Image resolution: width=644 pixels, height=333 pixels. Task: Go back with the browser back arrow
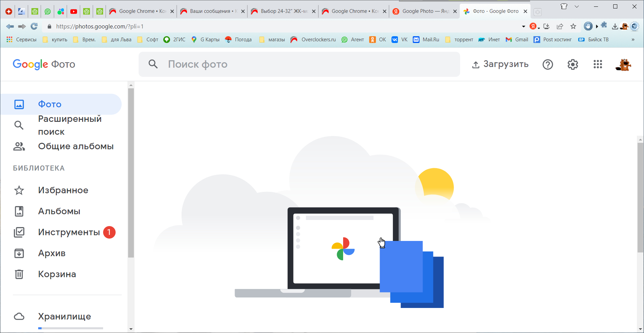click(x=10, y=26)
